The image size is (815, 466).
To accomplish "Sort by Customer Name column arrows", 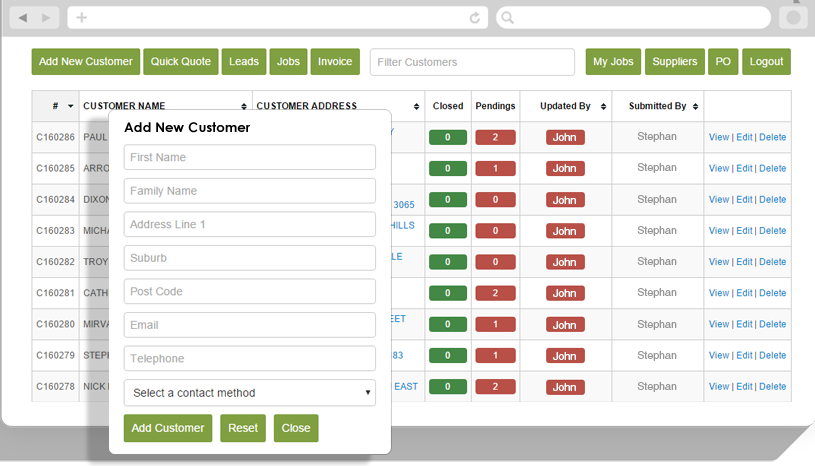I will coord(244,106).
